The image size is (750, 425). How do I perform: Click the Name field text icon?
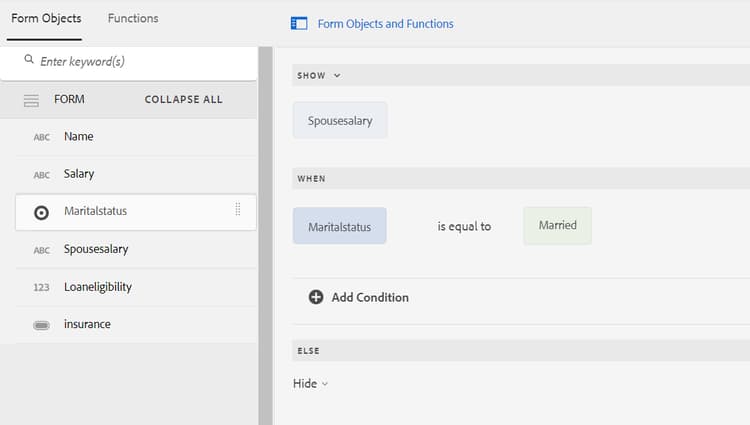click(x=42, y=137)
